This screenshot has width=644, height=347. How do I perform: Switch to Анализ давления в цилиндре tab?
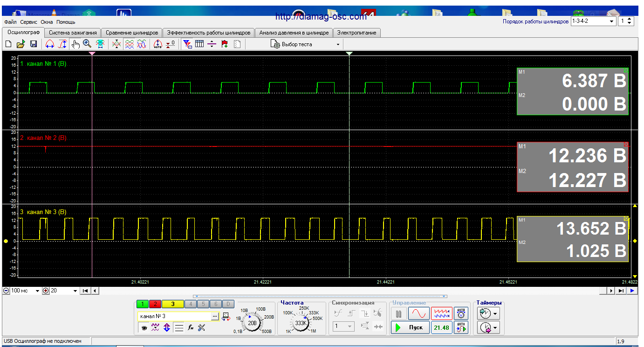pyautogui.click(x=294, y=33)
